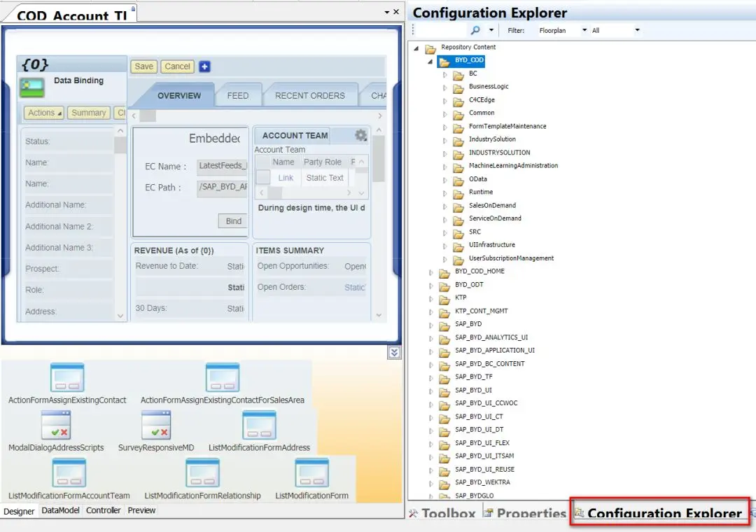Switch to the Preview tab
The width and height of the screenshot is (756, 532).
141,510
